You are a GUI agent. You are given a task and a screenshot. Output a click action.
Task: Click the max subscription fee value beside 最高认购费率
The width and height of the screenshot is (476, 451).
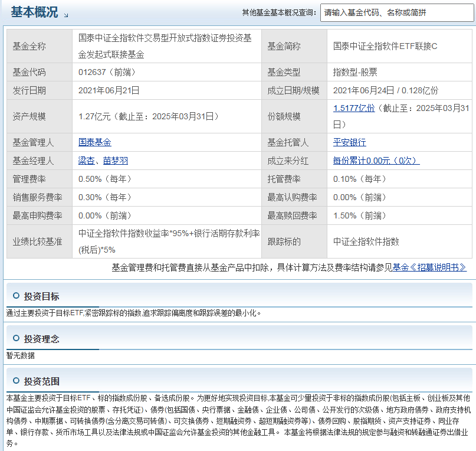coord(360,197)
